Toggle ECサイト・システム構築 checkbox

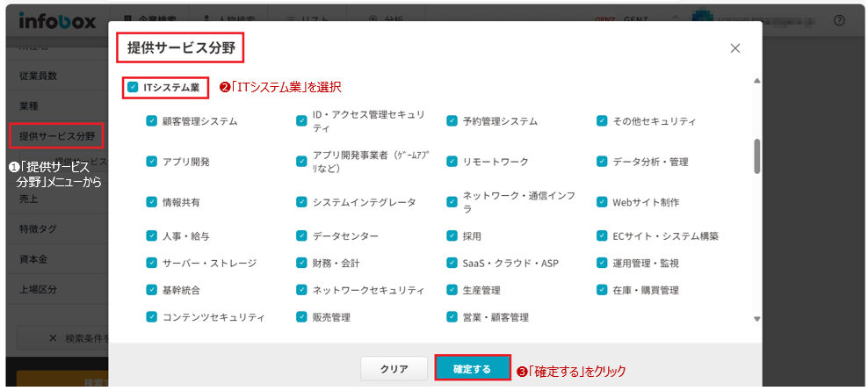pos(602,236)
